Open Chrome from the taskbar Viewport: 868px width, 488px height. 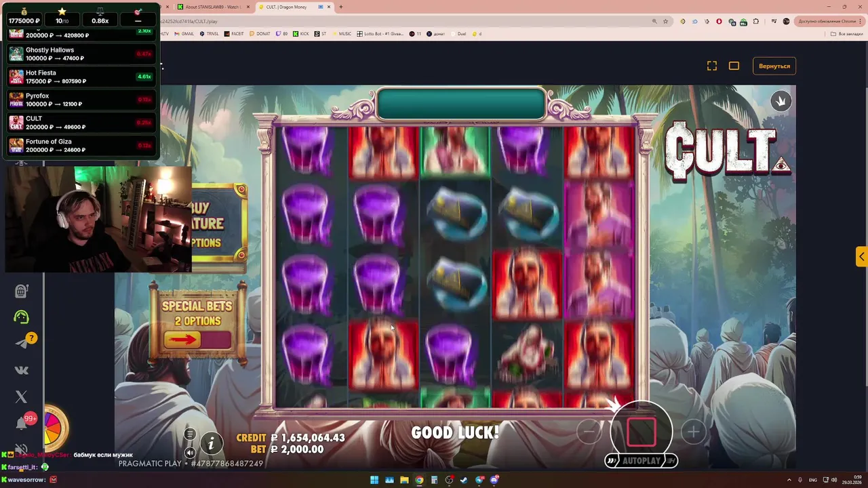tap(420, 480)
